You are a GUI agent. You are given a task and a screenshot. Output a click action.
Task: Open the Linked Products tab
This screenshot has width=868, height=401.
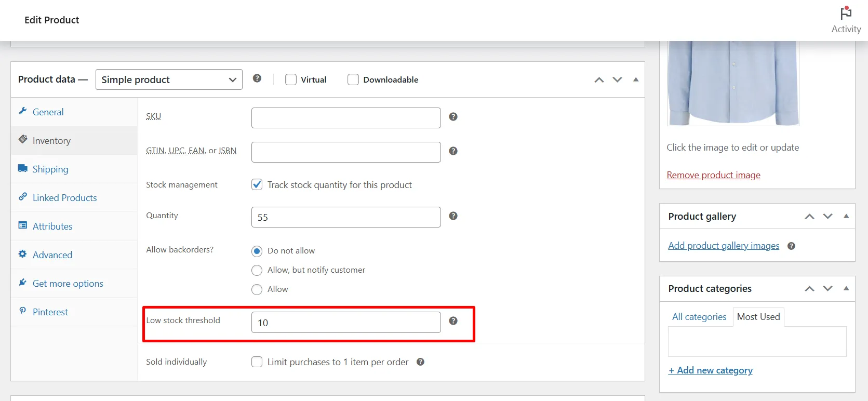pyautogui.click(x=74, y=197)
